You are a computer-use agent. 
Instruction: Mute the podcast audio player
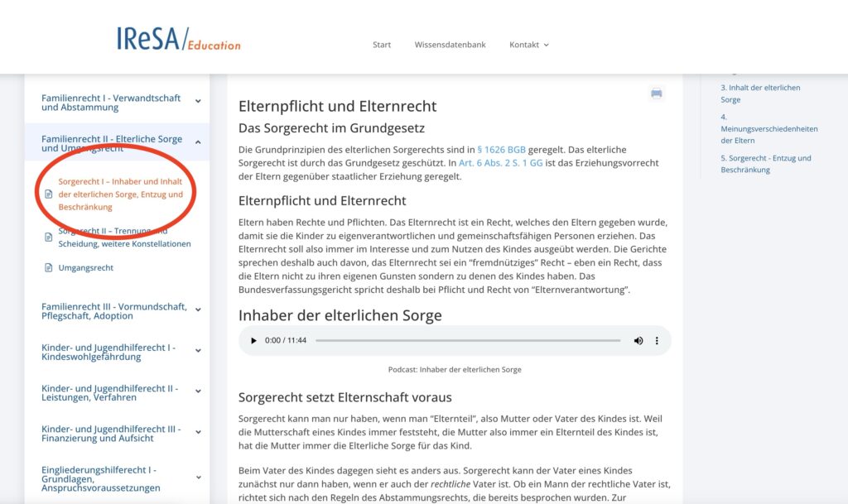tap(638, 341)
